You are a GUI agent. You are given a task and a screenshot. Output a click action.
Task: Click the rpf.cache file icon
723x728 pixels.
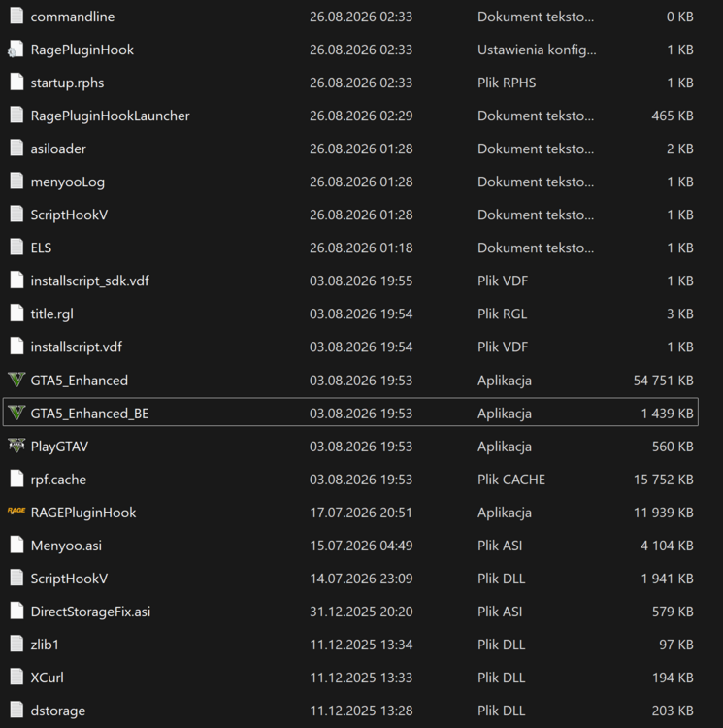tap(16, 479)
